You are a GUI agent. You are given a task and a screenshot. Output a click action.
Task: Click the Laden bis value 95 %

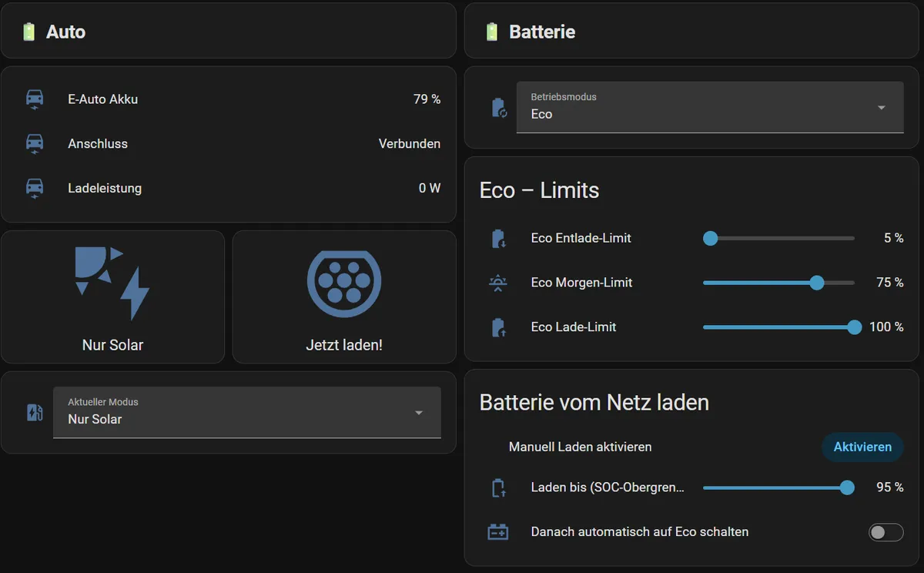coord(890,488)
